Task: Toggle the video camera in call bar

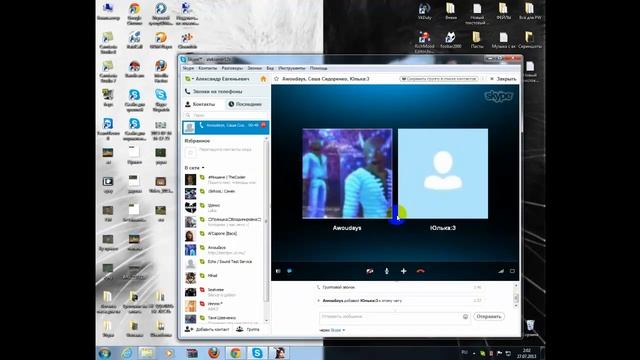Action: 370,271
